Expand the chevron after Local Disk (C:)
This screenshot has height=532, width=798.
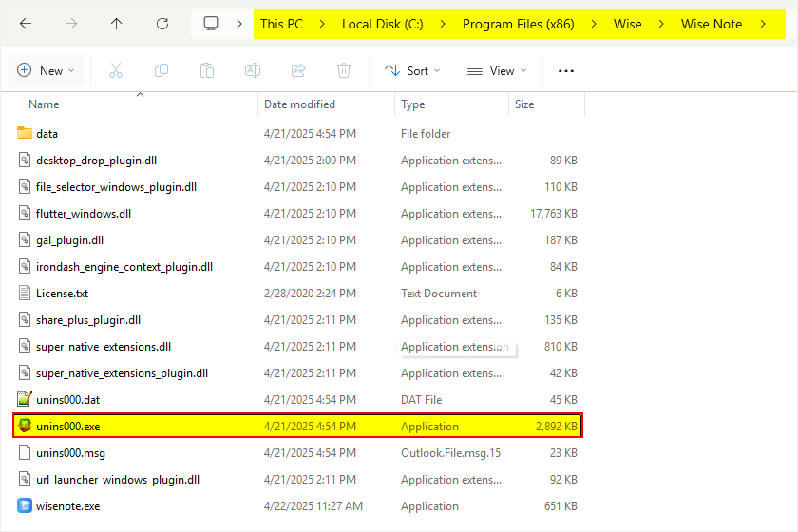coord(443,24)
